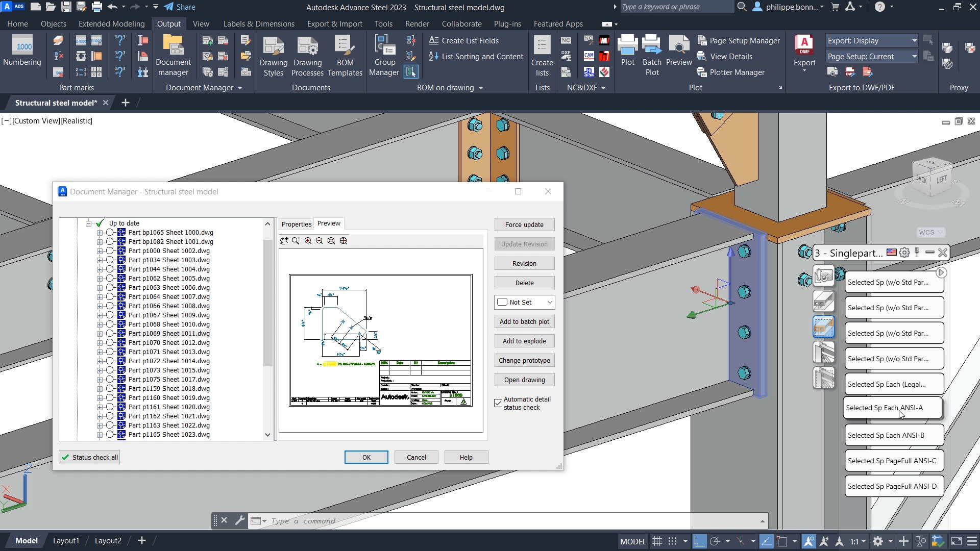Collapse the Up to date tree node

click(88, 223)
